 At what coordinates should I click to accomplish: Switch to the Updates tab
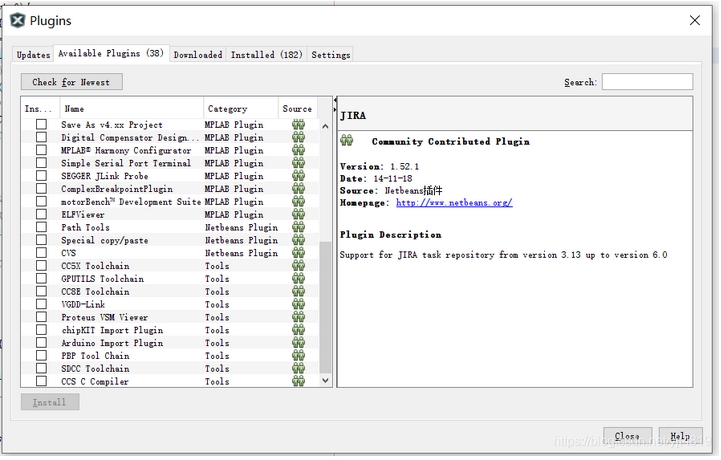coord(33,55)
